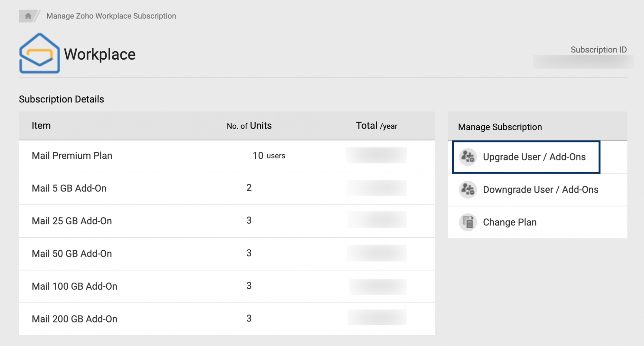
Task: Select Change Plan option
Action: point(537,222)
